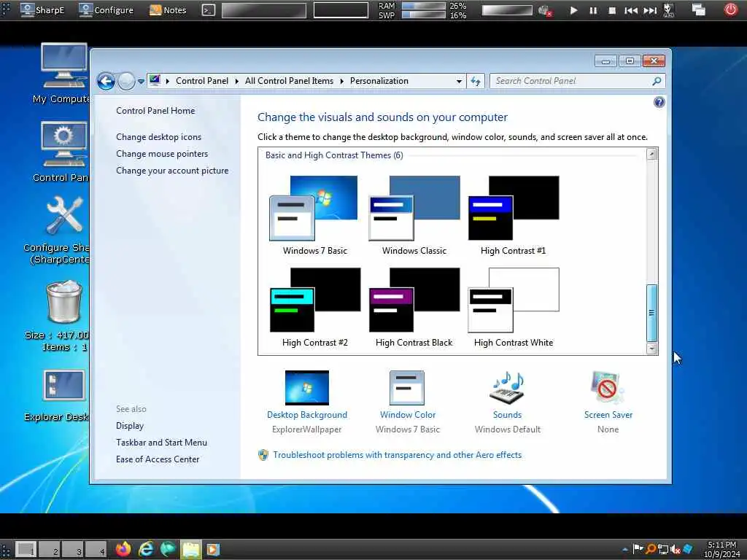747x560 pixels.
Task: Click Control Panel in the breadcrumb
Action: (202, 81)
